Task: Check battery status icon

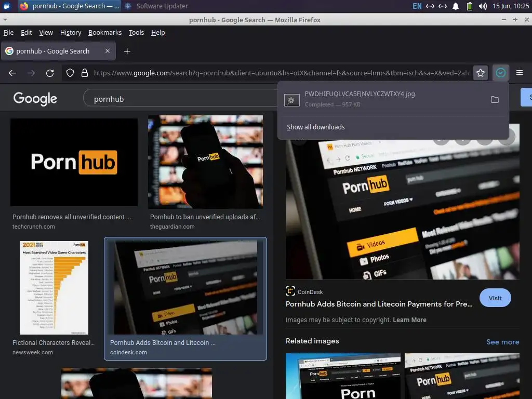Action: click(x=470, y=6)
